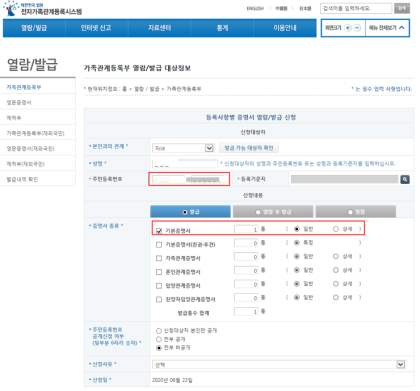This screenshot has width=420, height=391.
Task: Open 통계 main menu
Action: [222, 28]
